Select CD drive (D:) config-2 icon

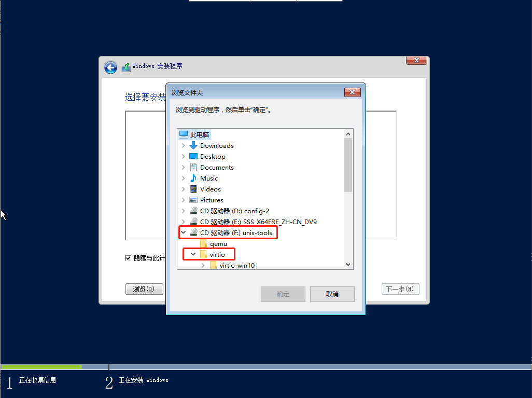(x=193, y=211)
